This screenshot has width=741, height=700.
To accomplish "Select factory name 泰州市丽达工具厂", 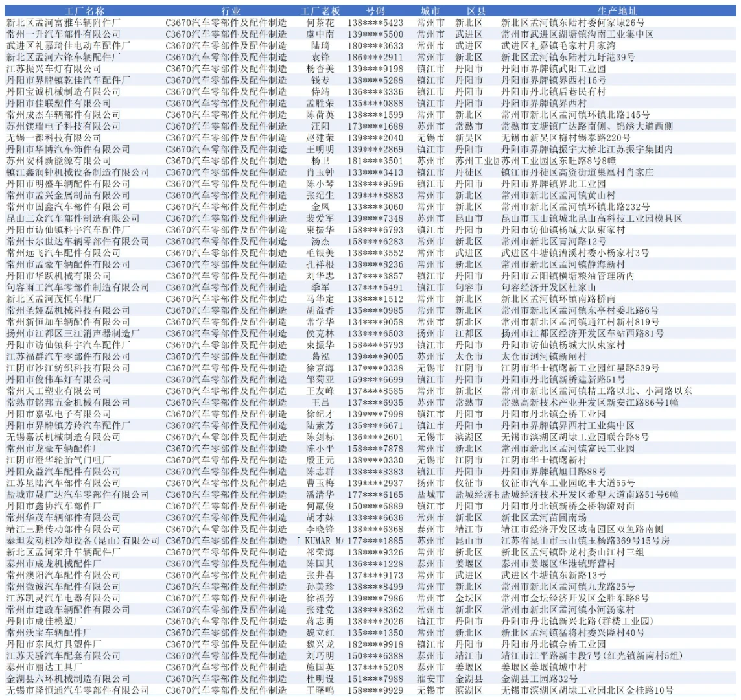I will [45, 668].
